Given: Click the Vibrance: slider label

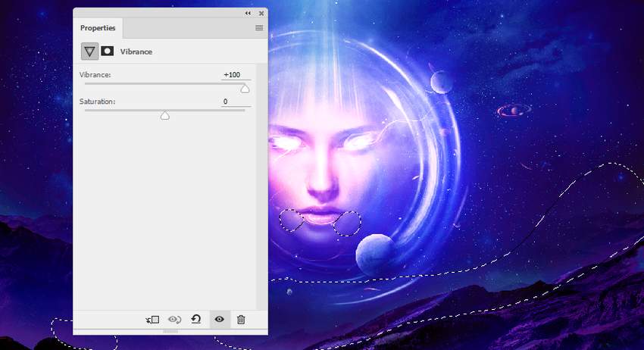Looking at the screenshot, I should tap(95, 75).
